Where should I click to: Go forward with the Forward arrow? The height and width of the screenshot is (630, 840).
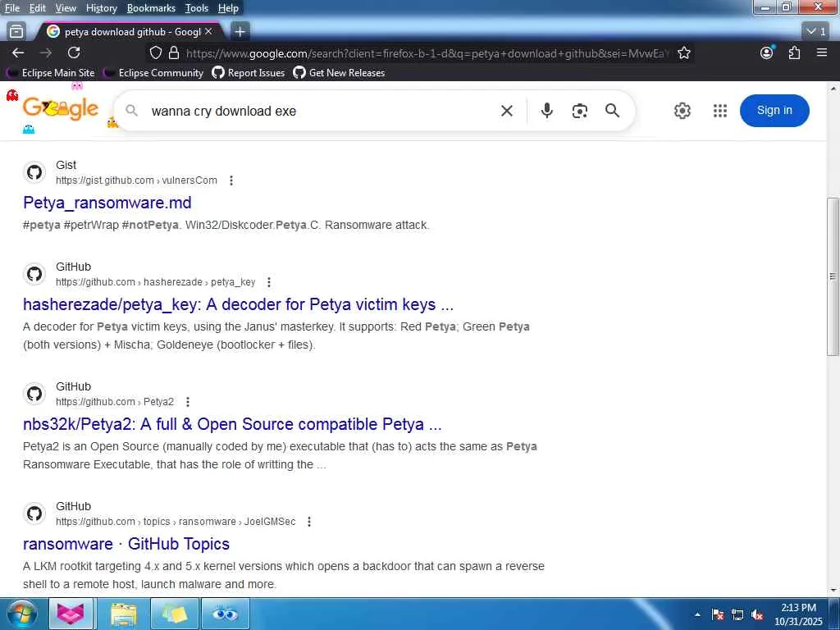(x=46, y=52)
